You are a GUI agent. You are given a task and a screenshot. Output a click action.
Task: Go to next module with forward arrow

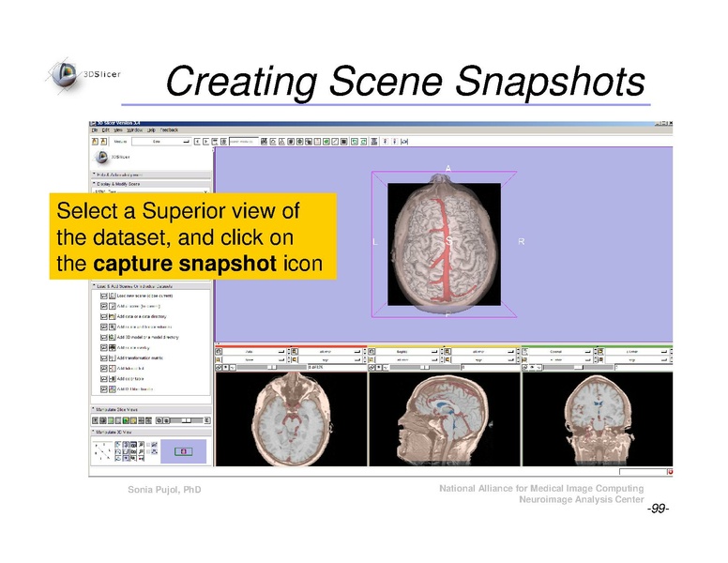205,141
